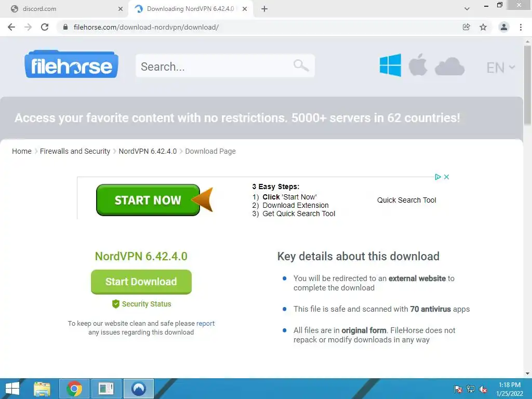
Task: Click the page vertical scrollbar thumb
Action: 527,85
